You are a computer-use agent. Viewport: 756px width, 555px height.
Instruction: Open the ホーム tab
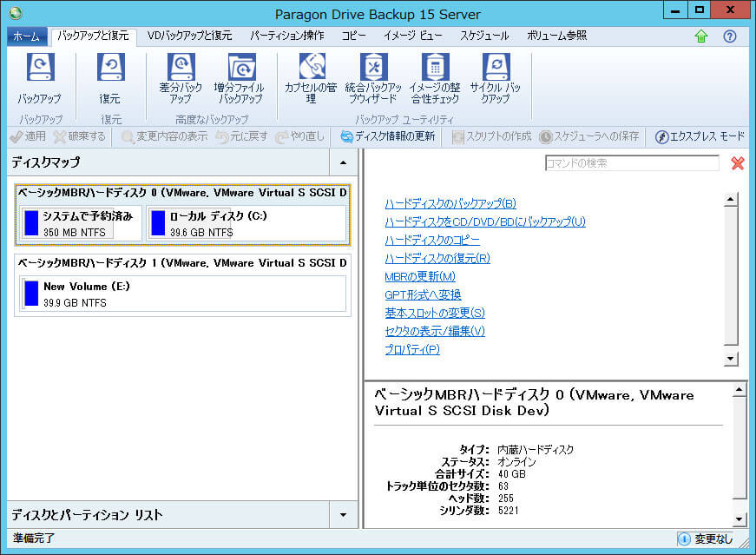[27, 36]
